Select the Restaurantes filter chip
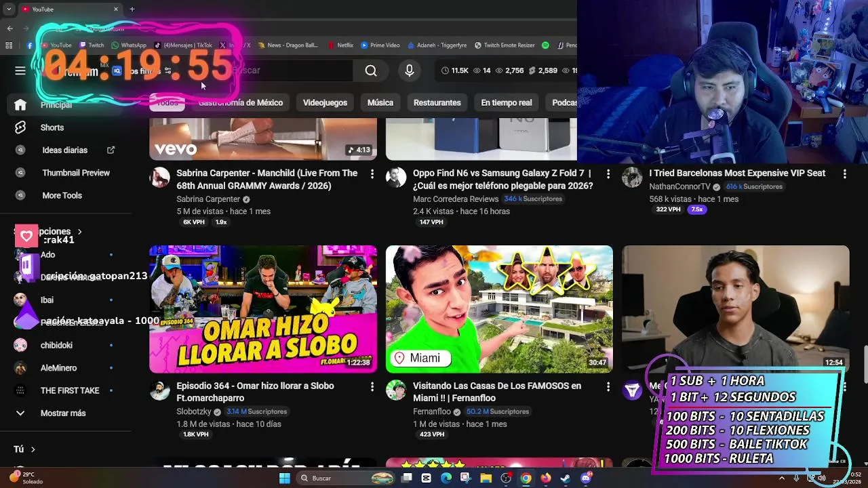Viewport: 868px width, 488px height. pos(437,102)
